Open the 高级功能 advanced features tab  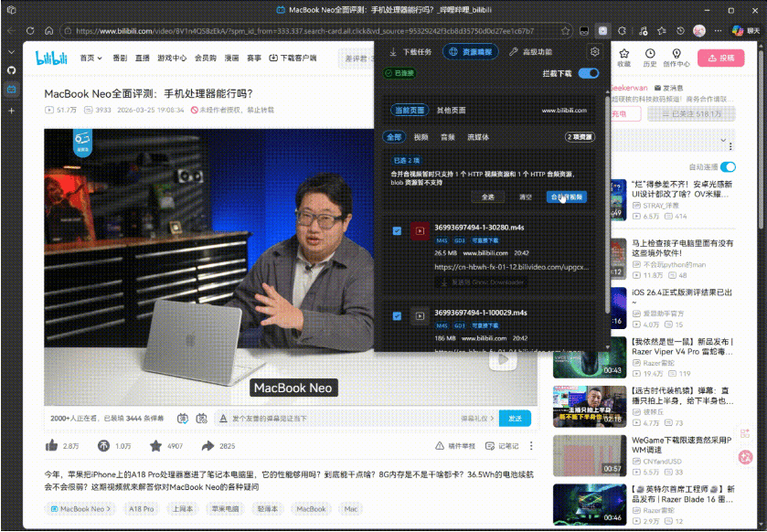coord(530,52)
